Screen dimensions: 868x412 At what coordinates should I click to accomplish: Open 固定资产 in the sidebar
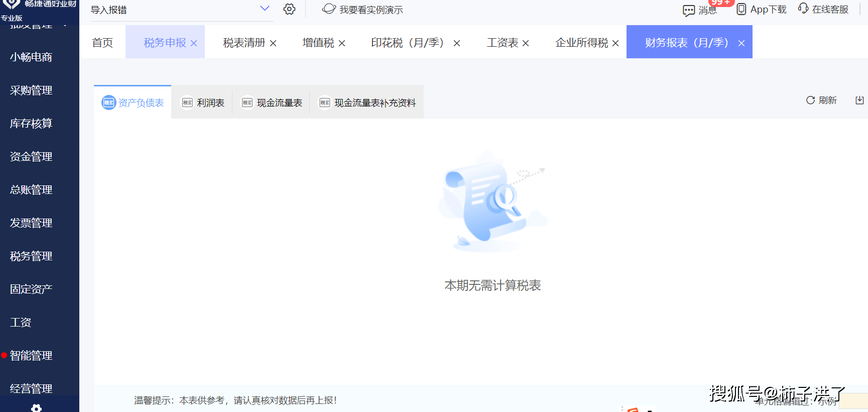pyautogui.click(x=31, y=289)
